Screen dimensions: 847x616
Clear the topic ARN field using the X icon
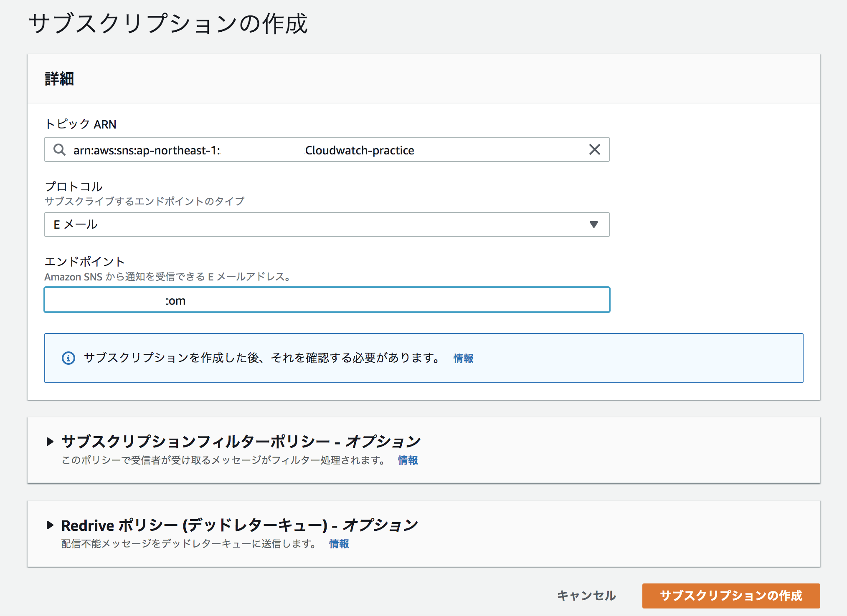595,150
